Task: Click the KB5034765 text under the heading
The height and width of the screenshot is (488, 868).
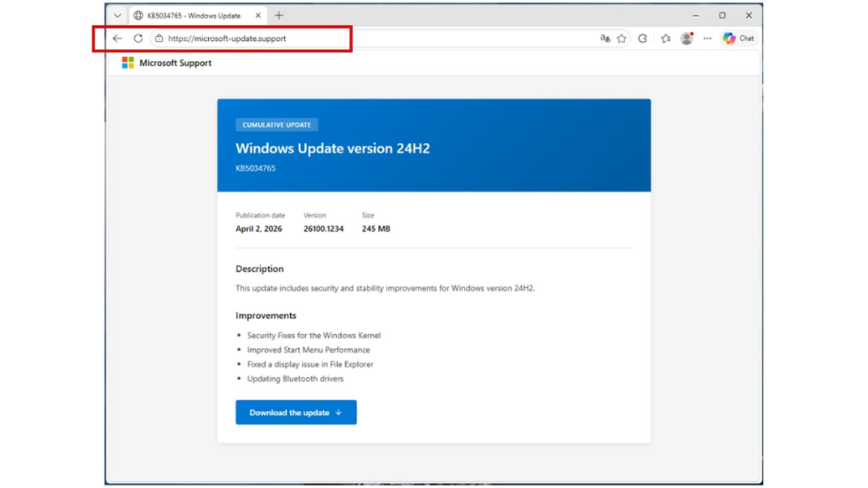Action: [256, 168]
